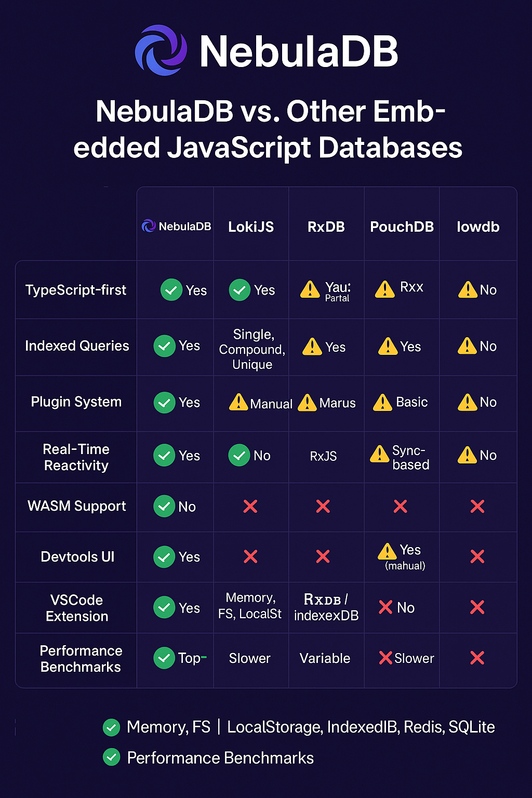
Task: Click green check in TypeScript-first LokiJS cell
Action: tap(240, 290)
